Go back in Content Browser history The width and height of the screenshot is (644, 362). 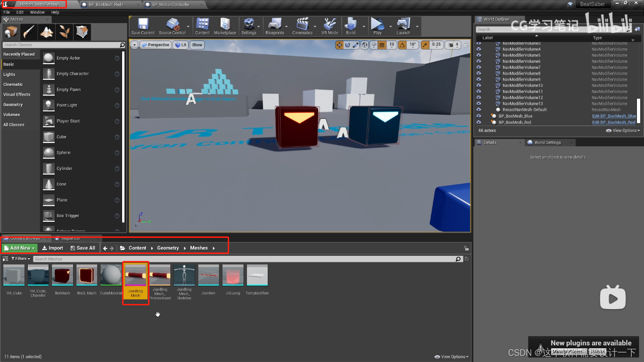pos(106,248)
